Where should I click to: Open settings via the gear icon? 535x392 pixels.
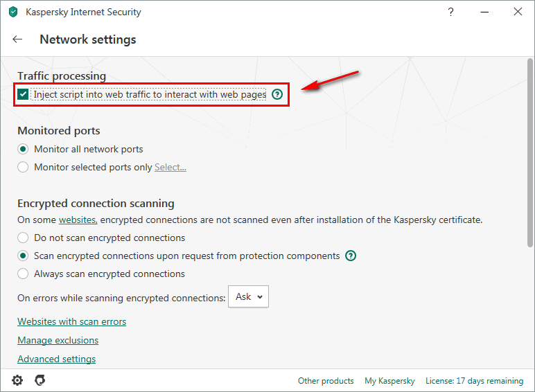(x=17, y=380)
